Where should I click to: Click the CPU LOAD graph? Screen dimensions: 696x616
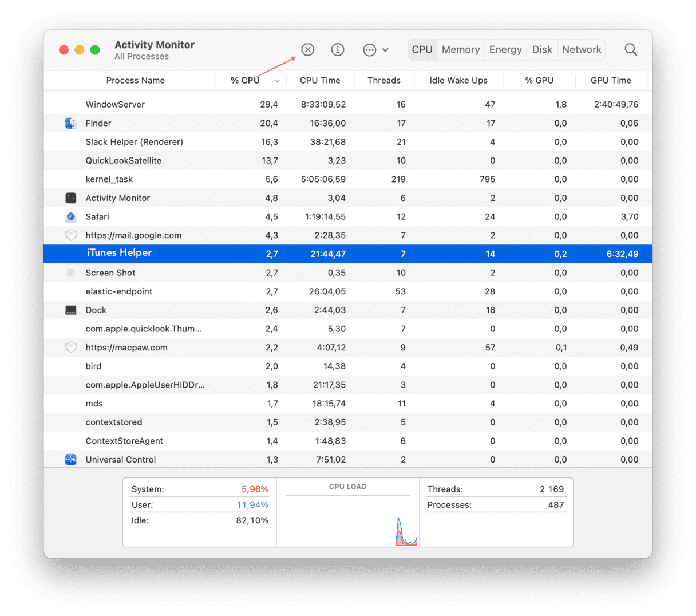[348, 514]
